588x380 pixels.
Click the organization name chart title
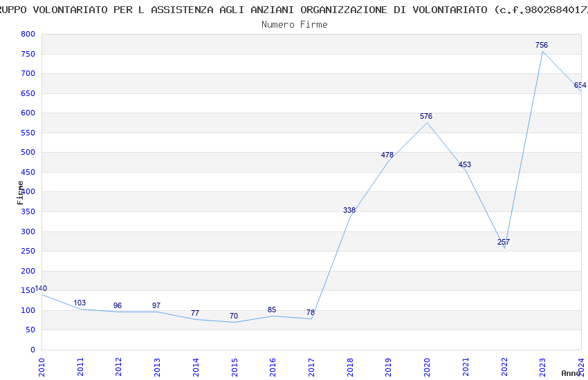coord(294,10)
